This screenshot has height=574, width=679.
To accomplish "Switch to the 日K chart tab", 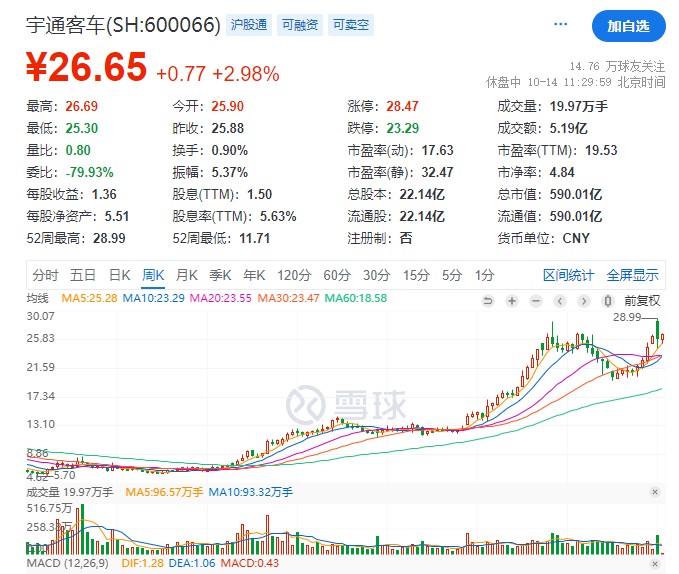I will [x=120, y=275].
